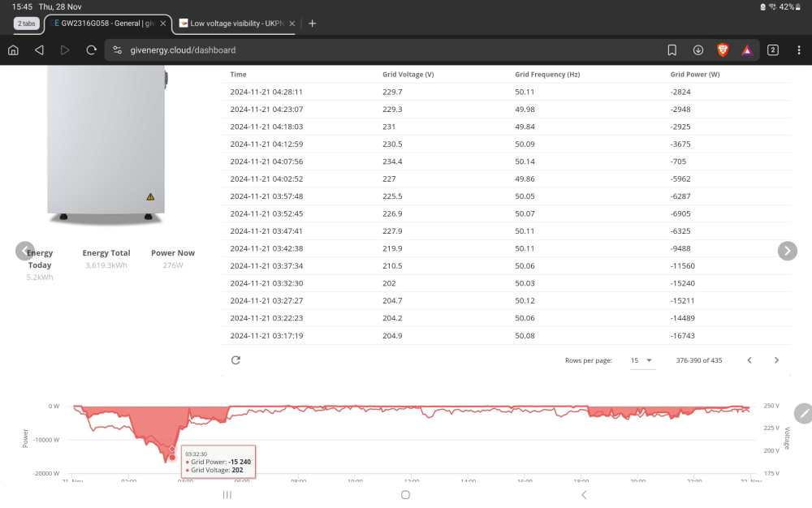Click the right carousel arrow button
This screenshot has height=508, width=812.
click(x=787, y=251)
